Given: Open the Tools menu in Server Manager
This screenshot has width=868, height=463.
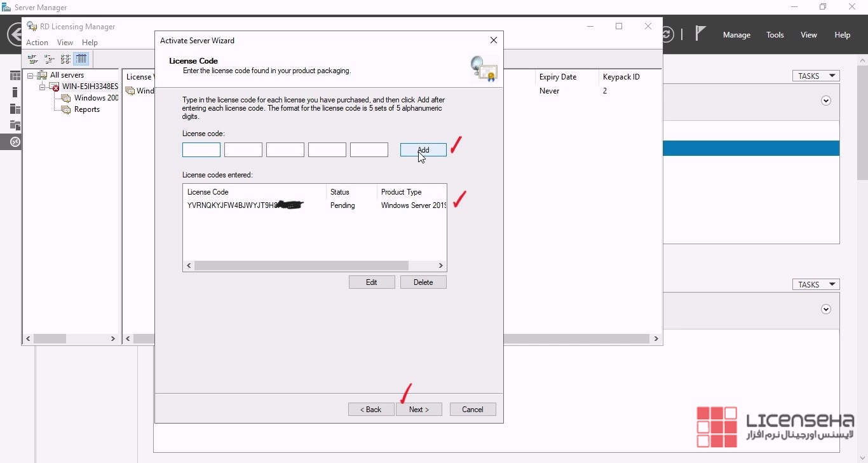Looking at the screenshot, I should tap(775, 35).
